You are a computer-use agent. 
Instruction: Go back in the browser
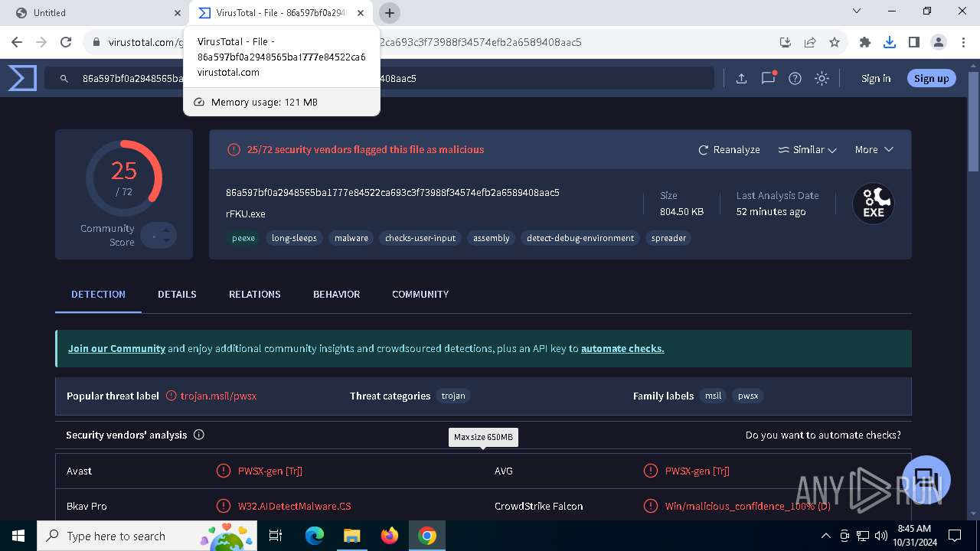click(17, 42)
